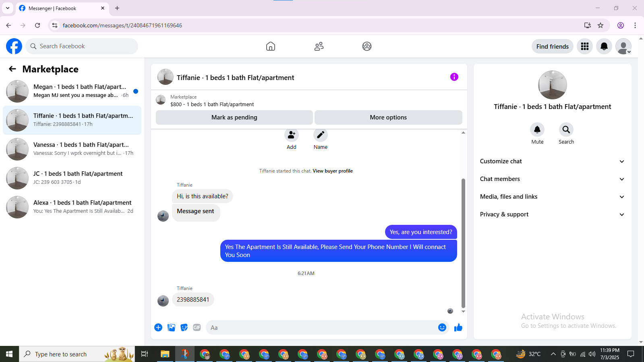Open JC's apartment conversation

(72, 178)
